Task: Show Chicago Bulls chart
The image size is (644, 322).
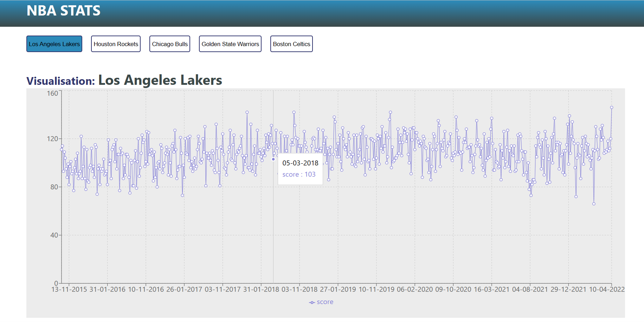Action: [170, 44]
